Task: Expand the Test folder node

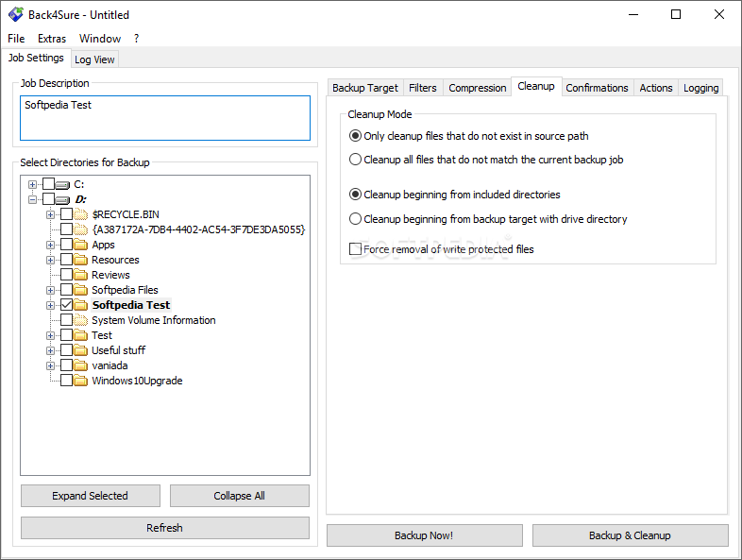Action: 50,336
